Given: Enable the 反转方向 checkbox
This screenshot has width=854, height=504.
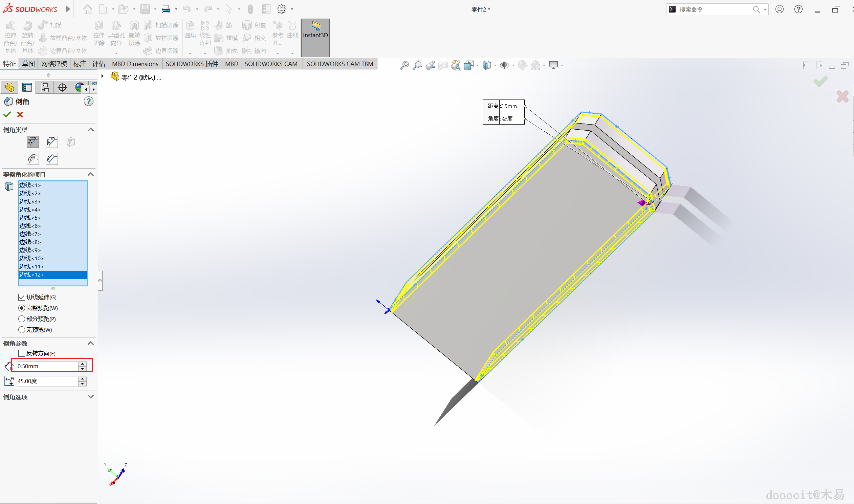Looking at the screenshot, I should click(x=22, y=353).
